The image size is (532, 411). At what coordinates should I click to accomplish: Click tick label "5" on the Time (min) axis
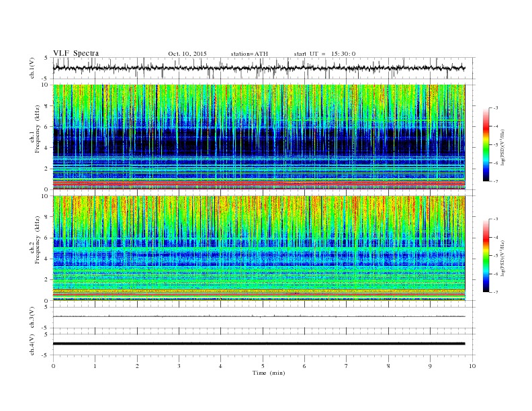[x=263, y=366]
